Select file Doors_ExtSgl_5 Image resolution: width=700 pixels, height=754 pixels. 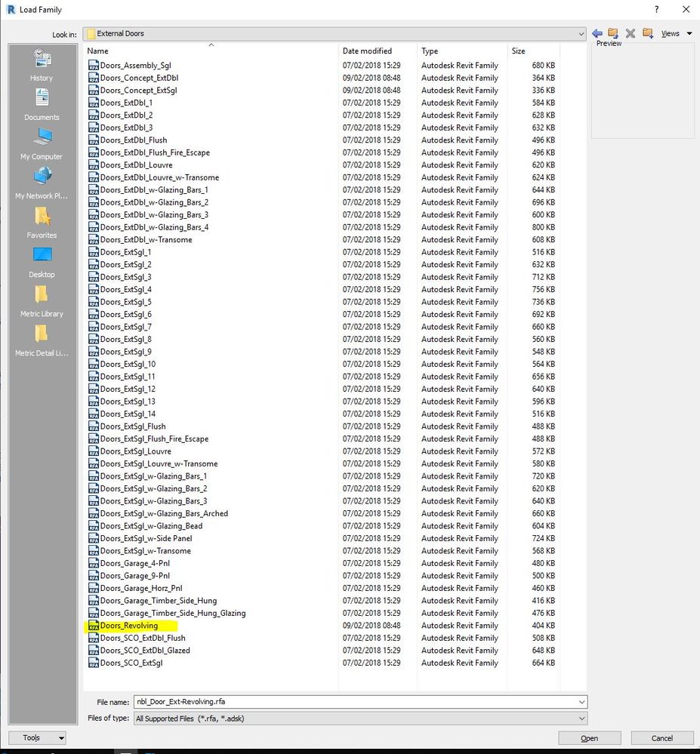coord(125,302)
